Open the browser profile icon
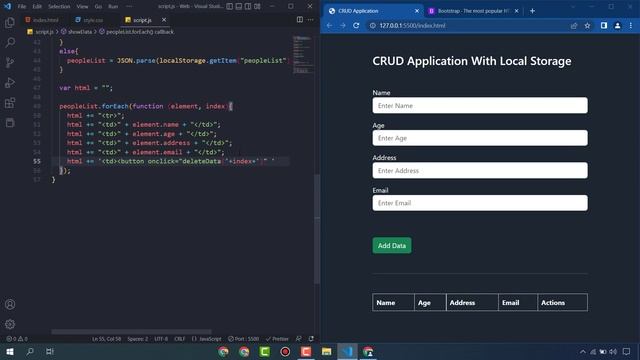Image resolution: width=640 pixels, height=360 pixels. pos(617,25)
